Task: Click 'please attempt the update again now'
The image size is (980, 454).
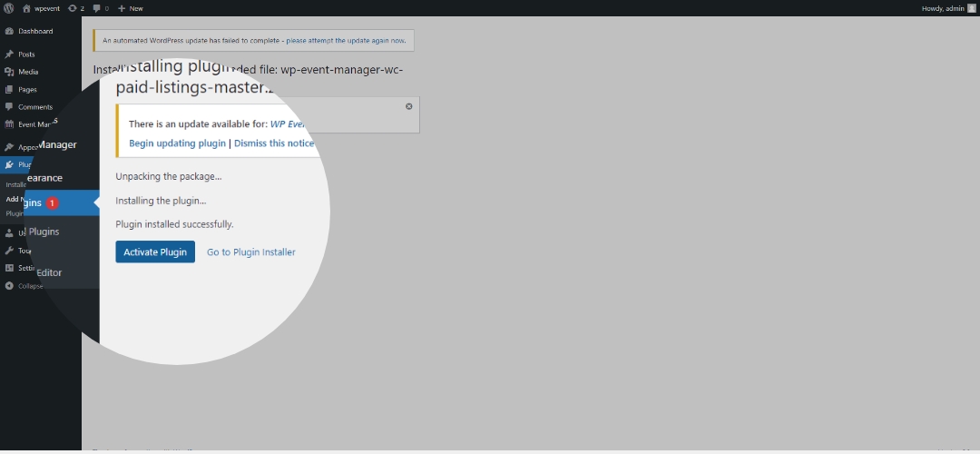Action: click(x=346, y=40)
